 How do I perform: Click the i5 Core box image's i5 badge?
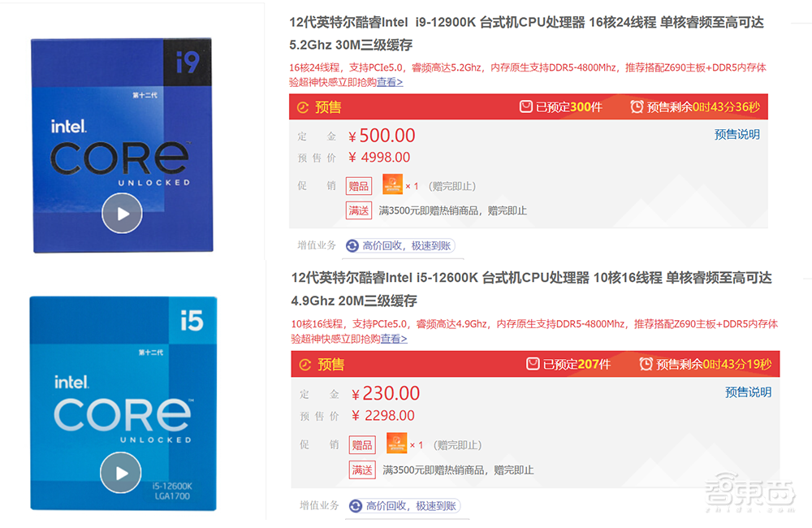click(x=192, y=320)
